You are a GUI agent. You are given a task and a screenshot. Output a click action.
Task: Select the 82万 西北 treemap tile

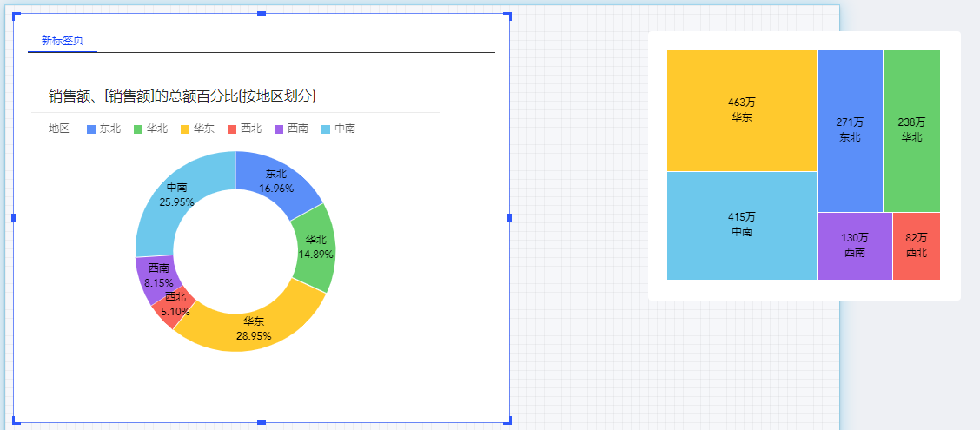pos(916,246)
